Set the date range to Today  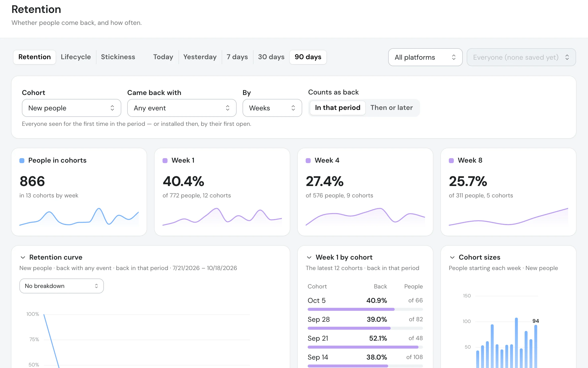pos(163,57)
